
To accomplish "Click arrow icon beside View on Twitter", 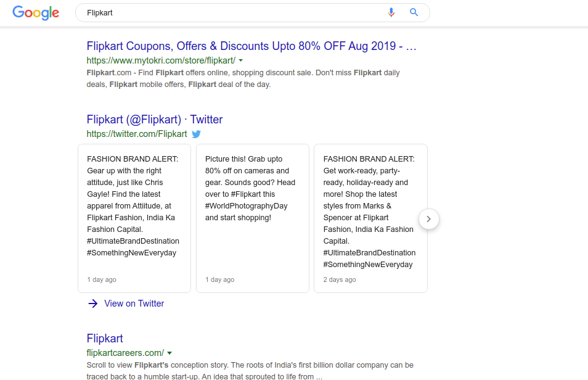I will pos(92,304).
